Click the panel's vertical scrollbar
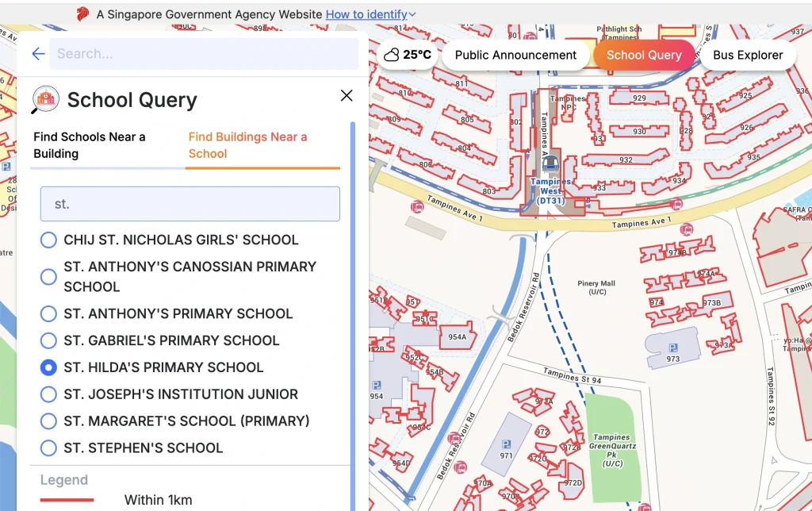Image resolution: width=812 pixels, height=511 pixels. [353, 316]
